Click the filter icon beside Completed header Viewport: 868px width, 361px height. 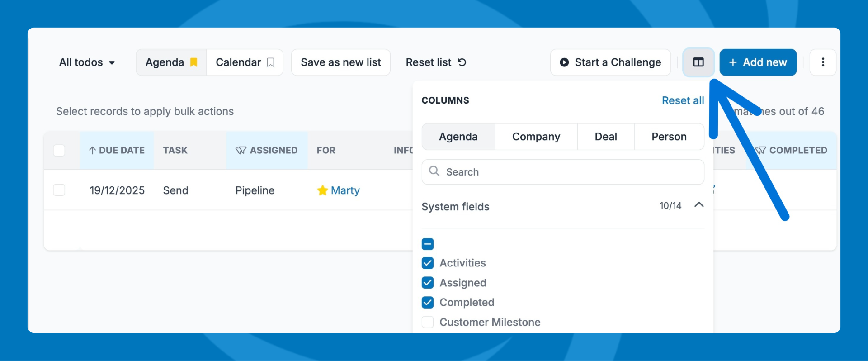point(761,151)
